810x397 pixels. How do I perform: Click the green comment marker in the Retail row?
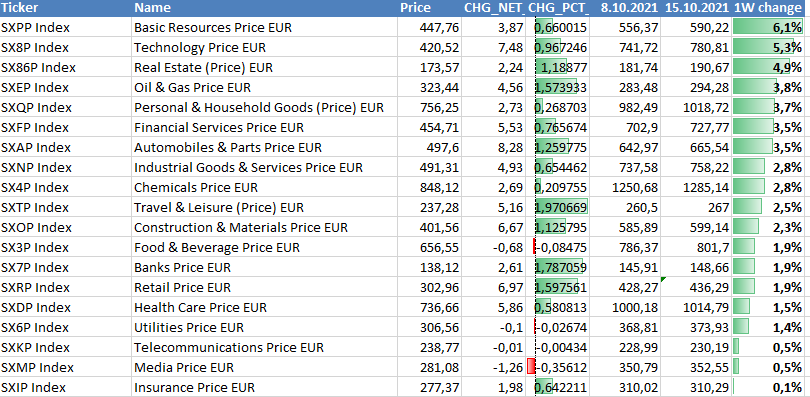tap(663, 279)
